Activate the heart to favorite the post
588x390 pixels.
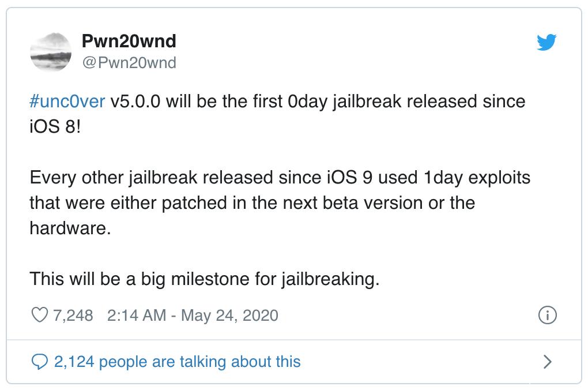click(x=39, y=315)
